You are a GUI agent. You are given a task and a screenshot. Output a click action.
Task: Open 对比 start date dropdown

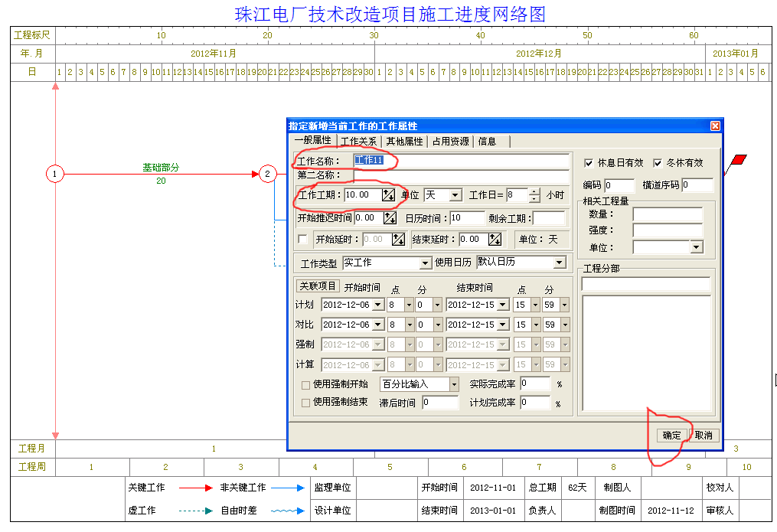pos(378,325)
